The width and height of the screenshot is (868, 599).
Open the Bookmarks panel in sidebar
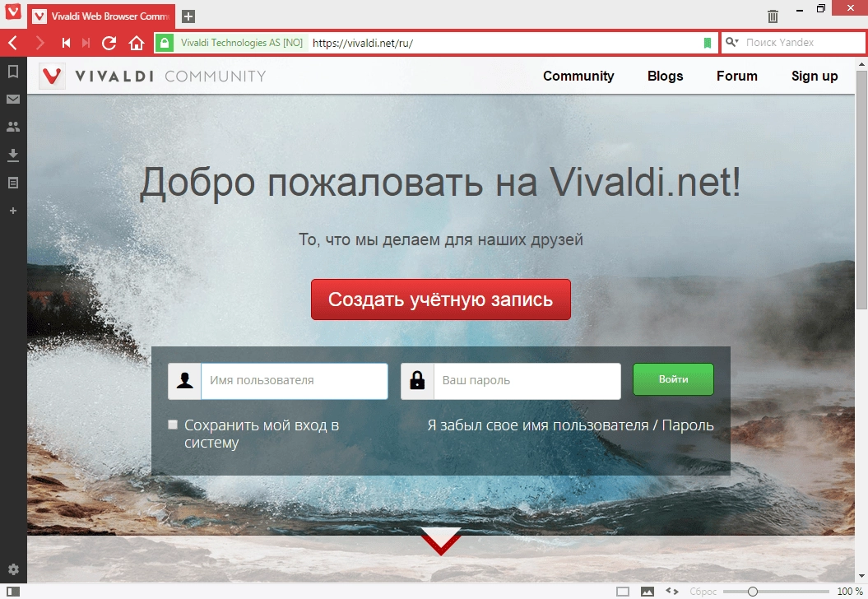pos(13,72)
